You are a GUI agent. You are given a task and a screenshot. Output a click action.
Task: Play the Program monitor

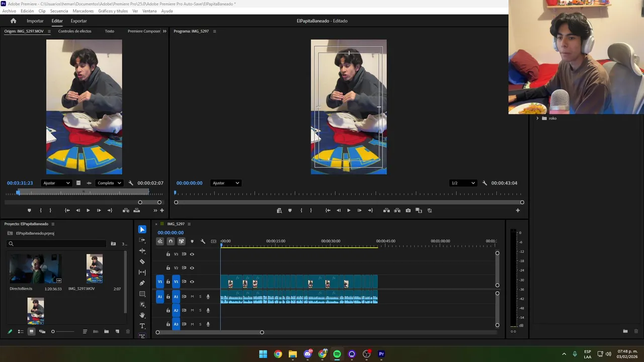click(349, 210)
